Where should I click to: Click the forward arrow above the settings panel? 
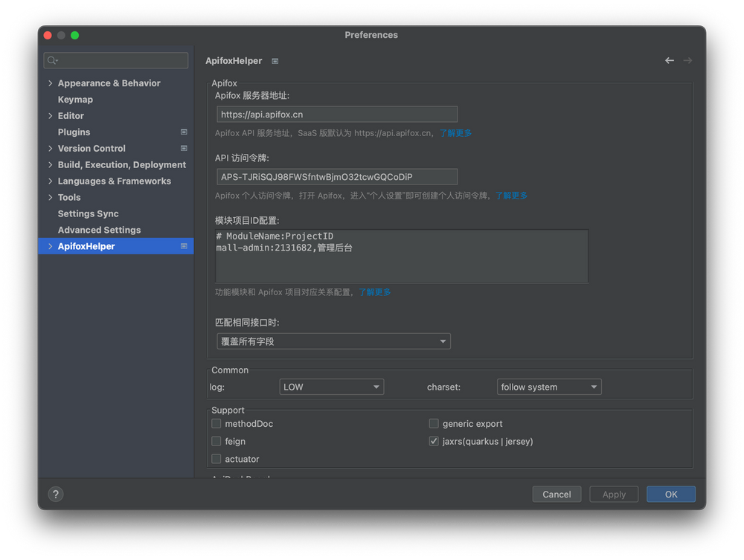687,60
